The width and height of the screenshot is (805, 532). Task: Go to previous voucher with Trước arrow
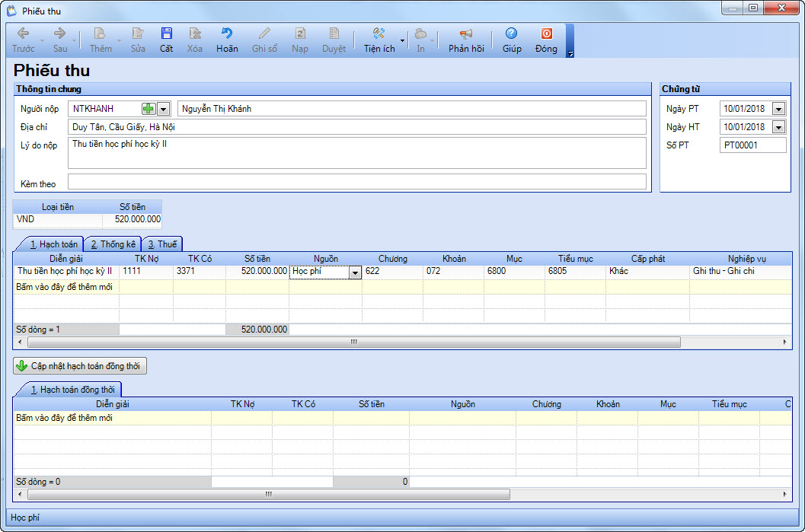23,33
